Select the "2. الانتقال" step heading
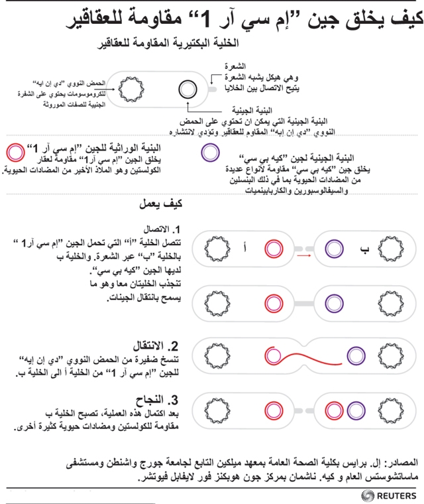Image resolution: width=424 pixels, height=504 pixels. click(x=156, y=345)
